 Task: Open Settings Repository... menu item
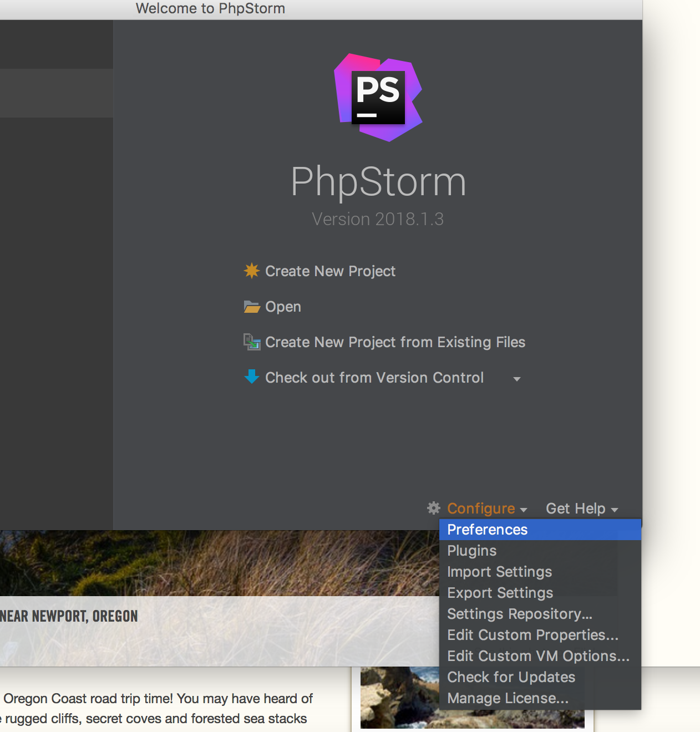pos(540,614)
